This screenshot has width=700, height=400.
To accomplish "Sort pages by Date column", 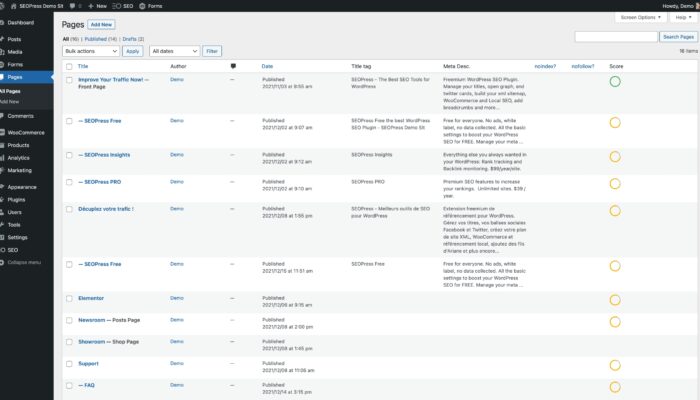I will coord(267,66).
